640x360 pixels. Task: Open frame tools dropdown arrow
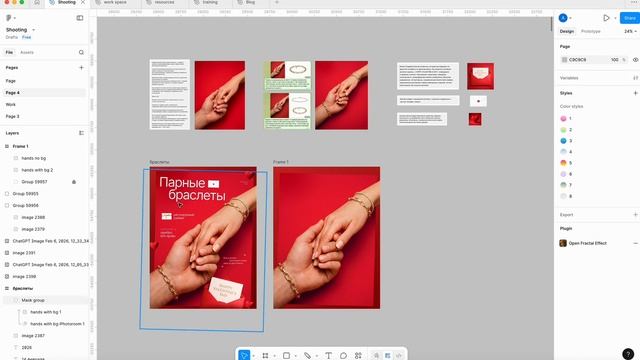click(274, 356)
